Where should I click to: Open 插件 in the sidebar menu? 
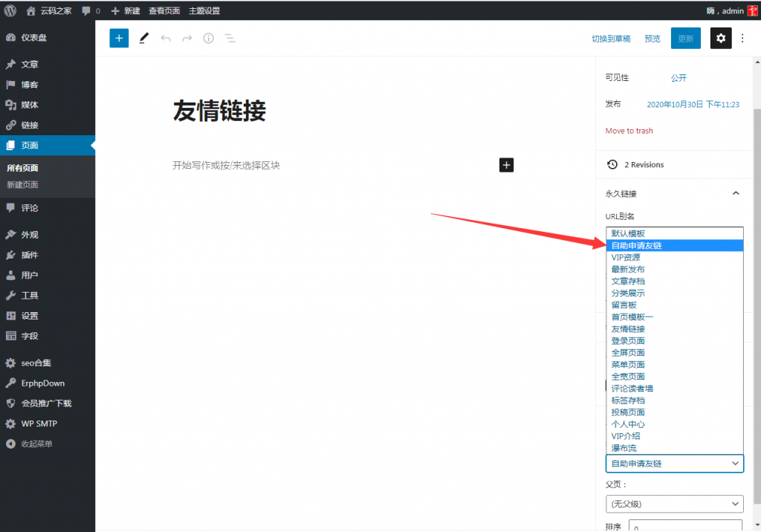point(30,255)
